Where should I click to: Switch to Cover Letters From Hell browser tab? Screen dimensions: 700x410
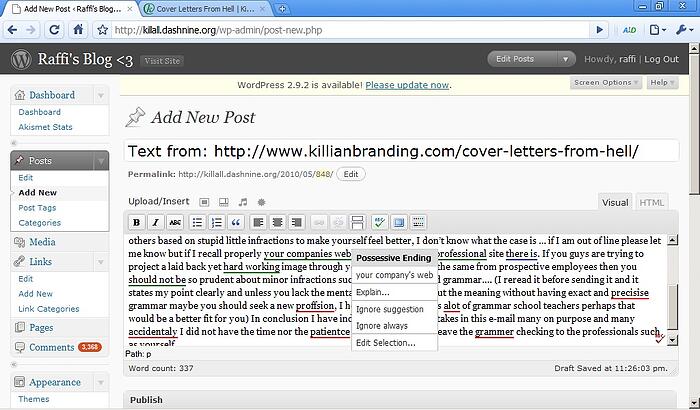tap(205, 8)
